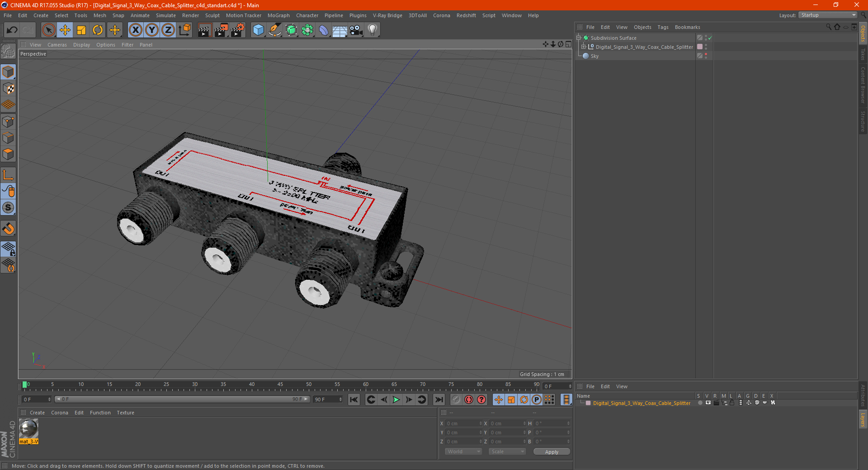Add a Cube primitive object
Viewport: 868px width, 470px height.
(x=258, y=30)
